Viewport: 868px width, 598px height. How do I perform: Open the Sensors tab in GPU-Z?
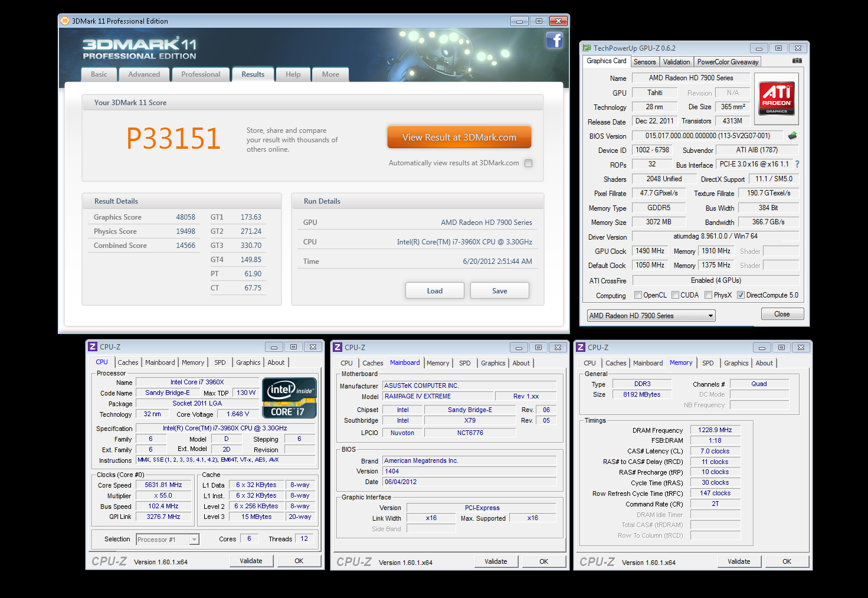coord(645,62)
